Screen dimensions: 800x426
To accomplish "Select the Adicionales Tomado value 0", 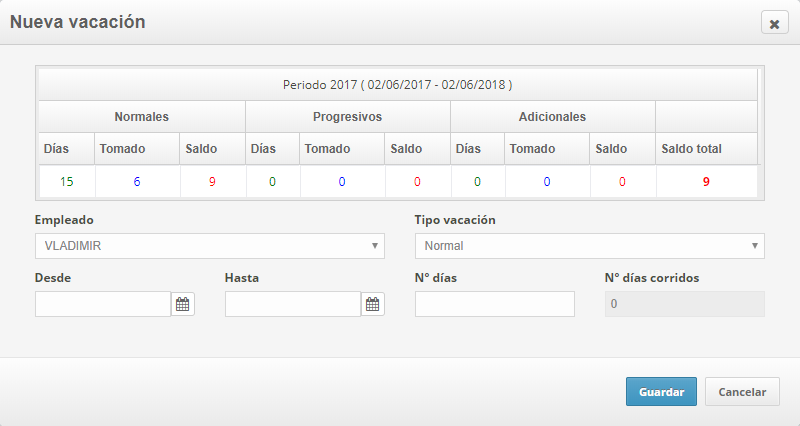I will coord(547,182).
